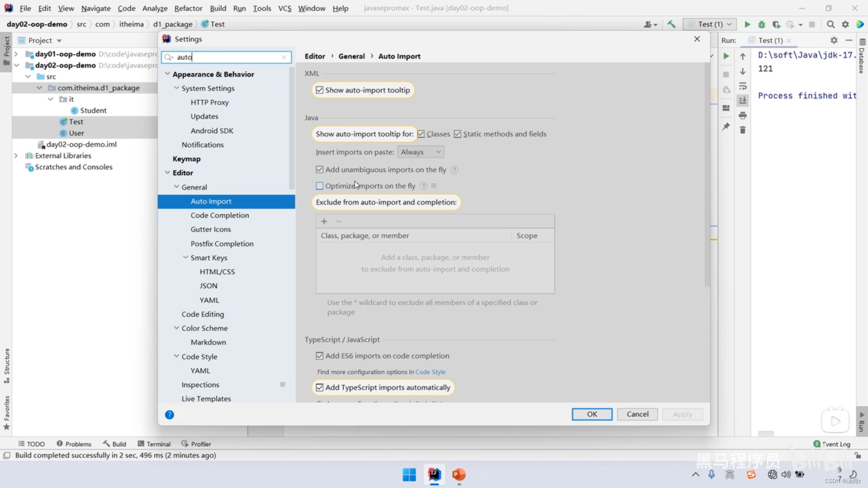Image resolution: width=868 pixels, height=488 pixels.
Task: Open the Refactor menu
Action: [188, 8]
